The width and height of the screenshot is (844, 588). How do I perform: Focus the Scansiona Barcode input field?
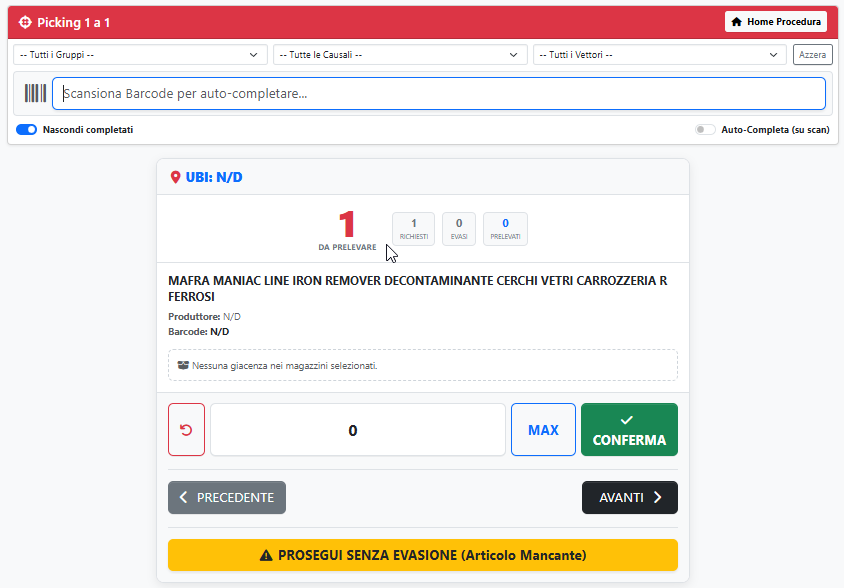pyautogui.click(x=438, y=94)
